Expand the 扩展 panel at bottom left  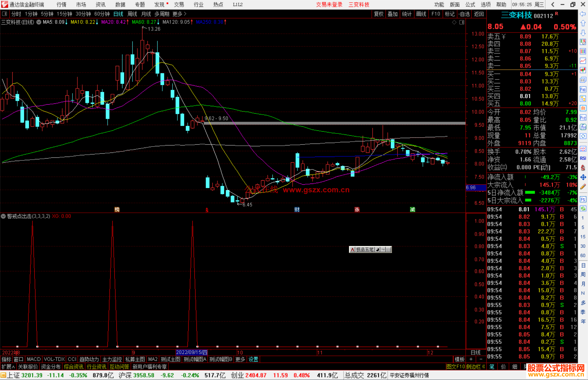point(8,367)
